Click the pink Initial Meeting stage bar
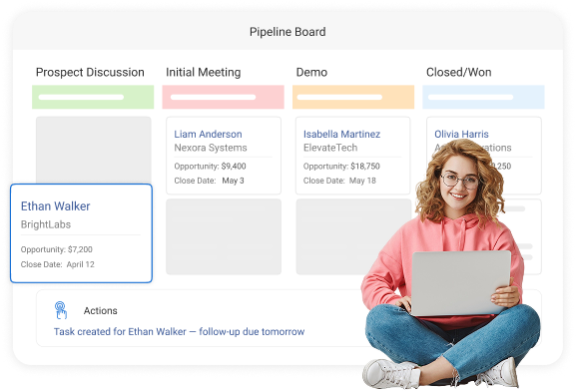The width and height of the screenshot is (576, 392). coord(223,97)
